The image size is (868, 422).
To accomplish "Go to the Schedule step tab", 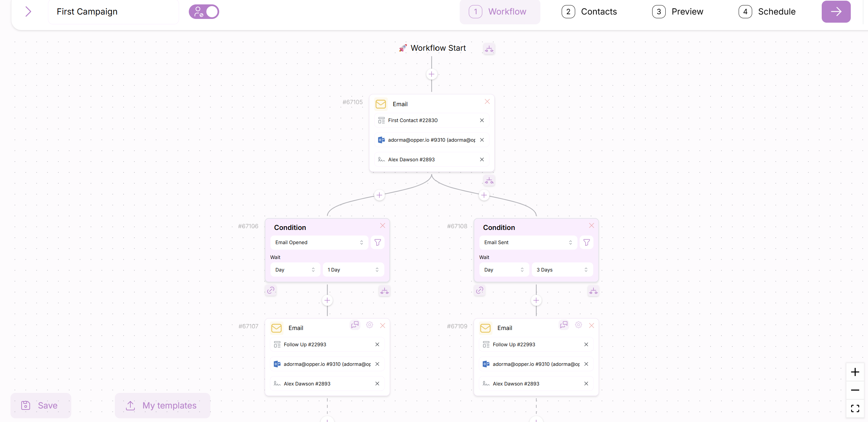I will click(x=767, y=12).
